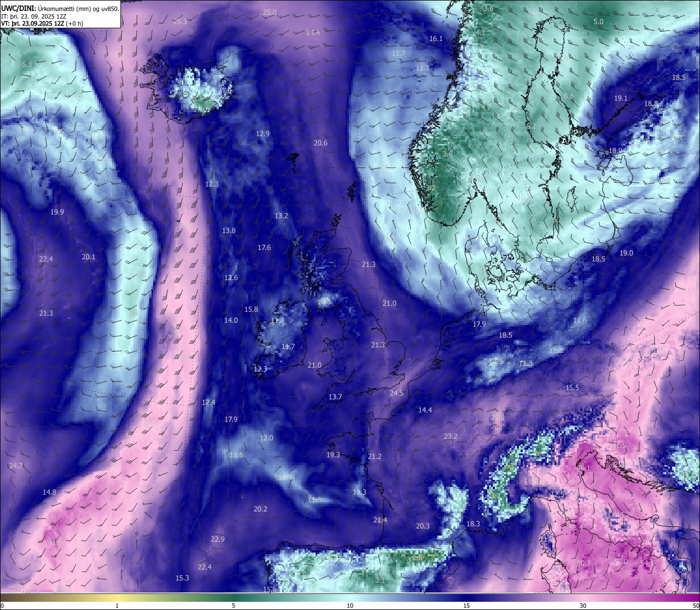
Task: Click the 18.8 value label
Action: point(651,103)
